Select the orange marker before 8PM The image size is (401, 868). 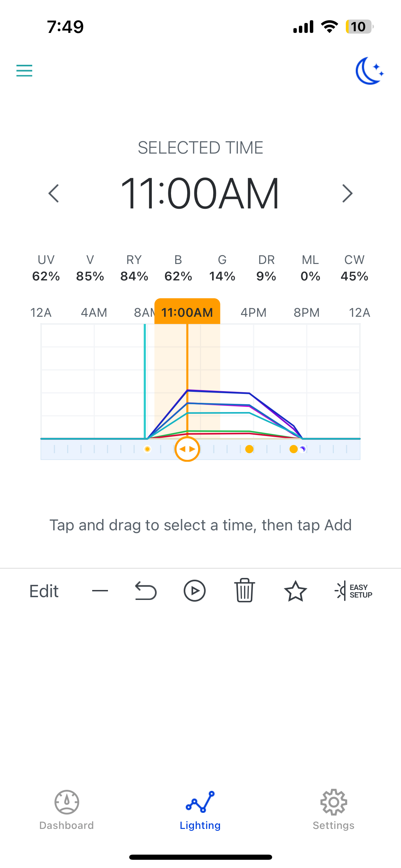click(x=293, y=449)
